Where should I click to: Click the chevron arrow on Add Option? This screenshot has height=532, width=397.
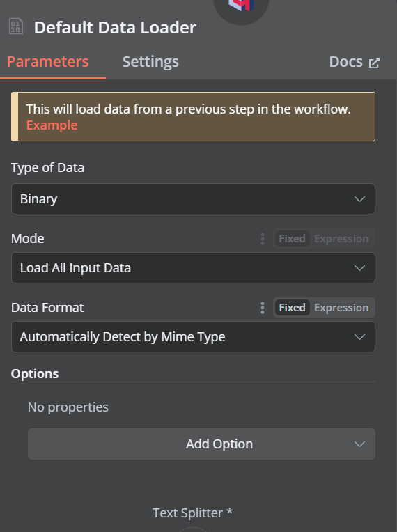click(359, 444)
